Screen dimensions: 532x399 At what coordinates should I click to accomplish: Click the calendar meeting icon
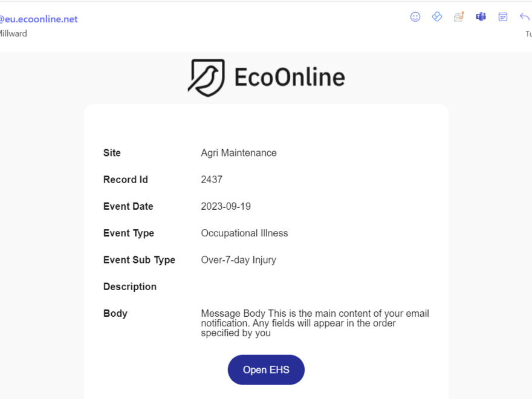coord(502,17)
